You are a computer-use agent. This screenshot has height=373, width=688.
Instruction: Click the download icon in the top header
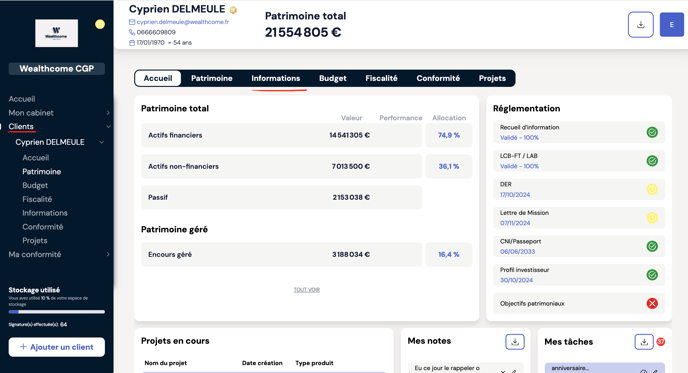click(x=641, y=25)
